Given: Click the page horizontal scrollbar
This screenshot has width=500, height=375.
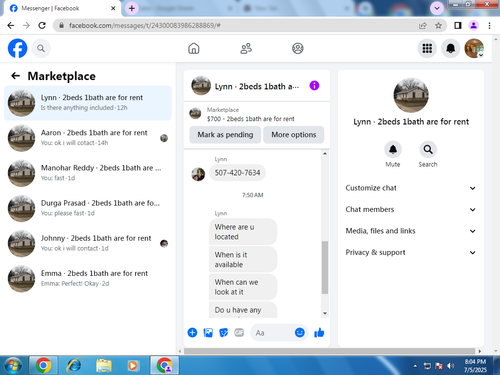Looking at the screenshot, I should click(x=329, y=351).
